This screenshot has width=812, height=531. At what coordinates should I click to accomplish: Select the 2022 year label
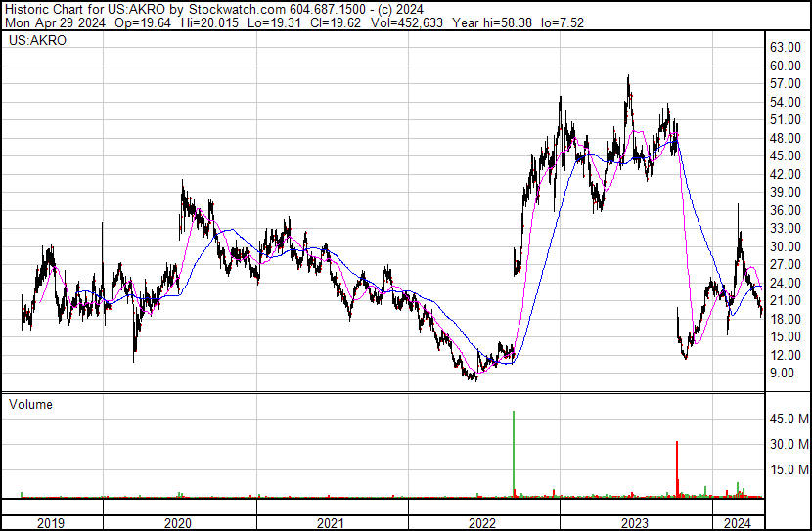[x=484, y=523]
